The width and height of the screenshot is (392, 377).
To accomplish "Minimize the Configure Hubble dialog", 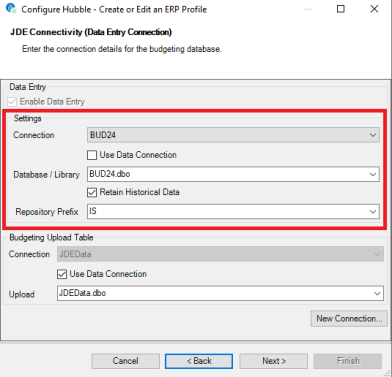I will (x=307, y=9).
